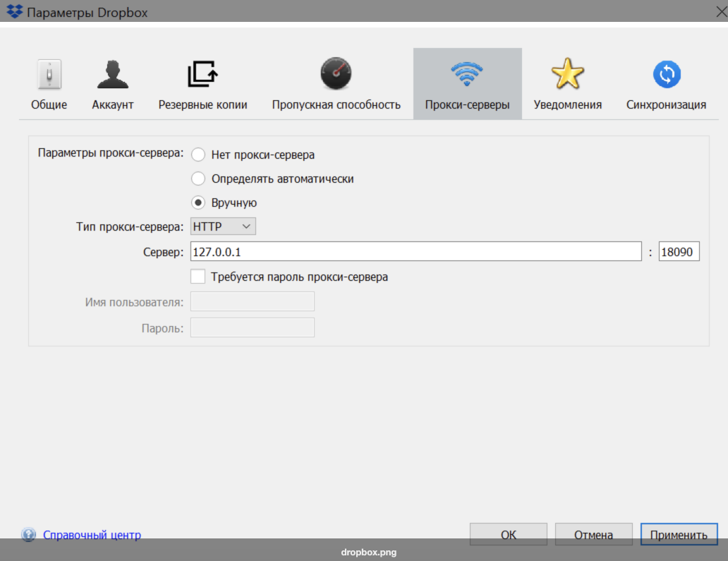Click the Пропускная способность gauge icon
Viewport: 728px width, 561px height.
tap(335, 74)
